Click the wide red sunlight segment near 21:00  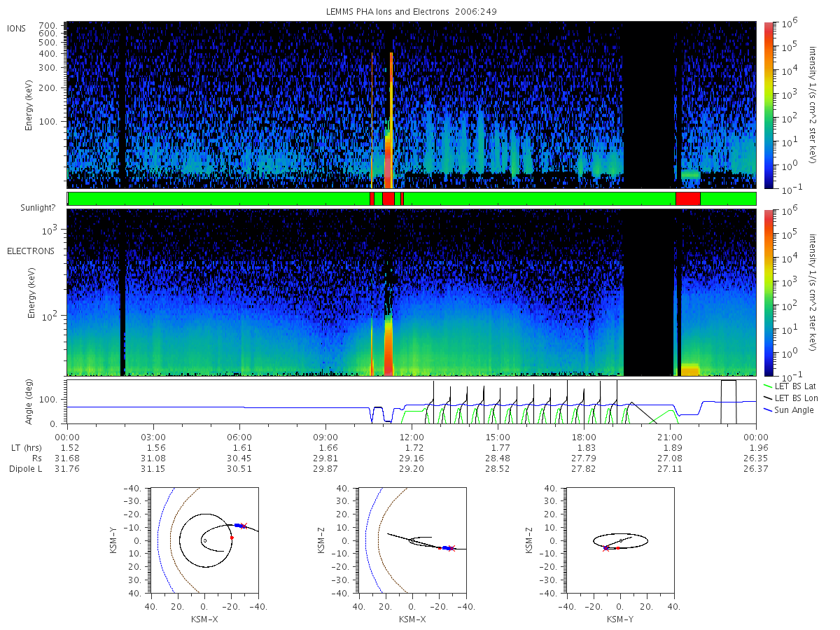pyautogui.click(x=687, y=199)
